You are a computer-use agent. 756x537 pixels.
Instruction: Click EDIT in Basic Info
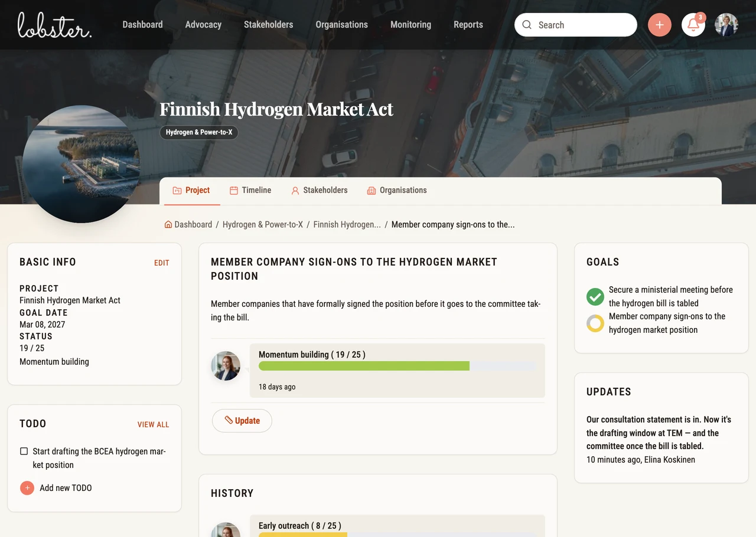point(162,263)
